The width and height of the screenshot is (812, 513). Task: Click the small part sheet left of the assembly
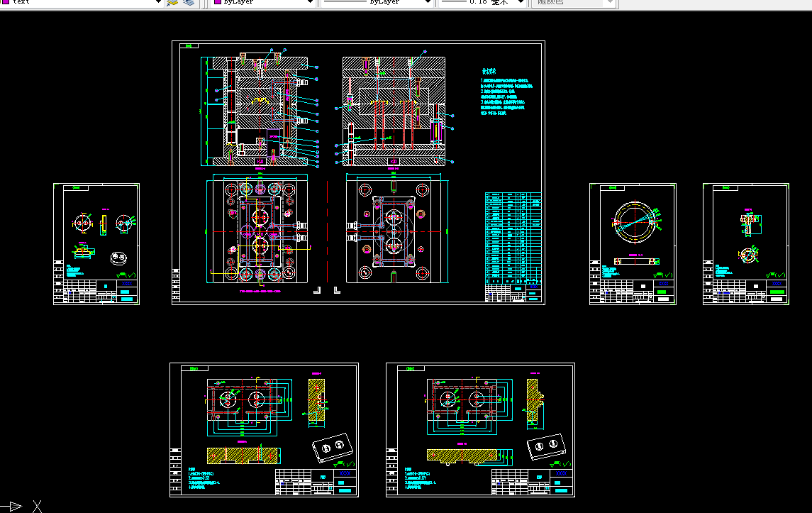pyautogui.click(x=96, y=244)
